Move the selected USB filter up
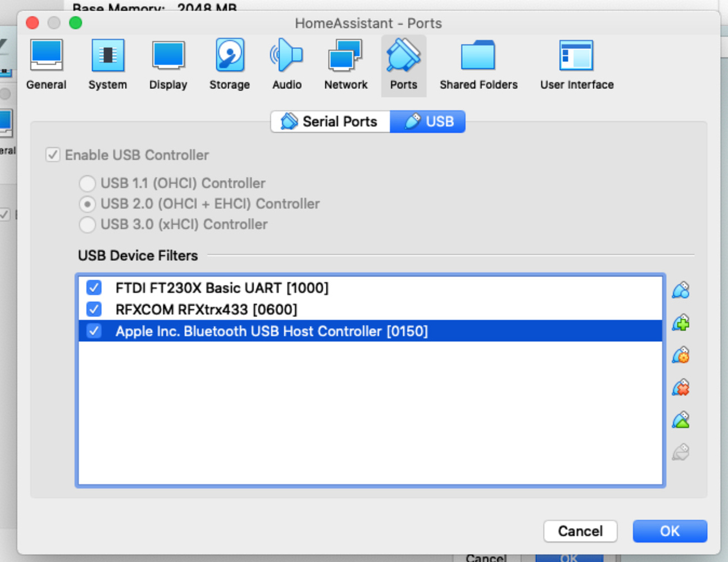This screenshot has width=728, height=562. point(680,420)
